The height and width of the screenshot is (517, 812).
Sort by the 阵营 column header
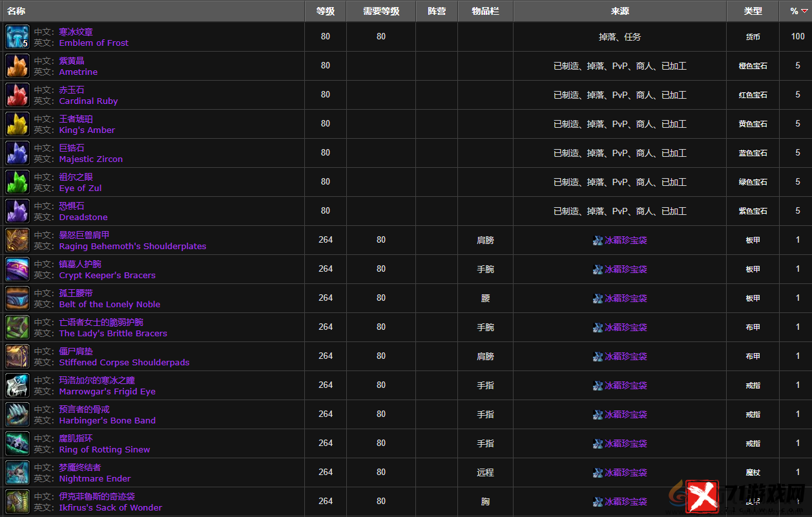click(437, 11)
